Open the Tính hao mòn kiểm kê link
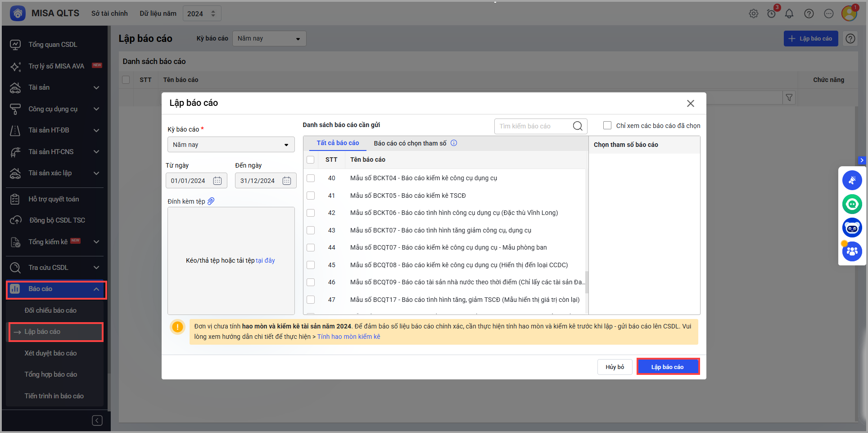The height and width of the screenshot is (433, 868). [x=348, y=337]
